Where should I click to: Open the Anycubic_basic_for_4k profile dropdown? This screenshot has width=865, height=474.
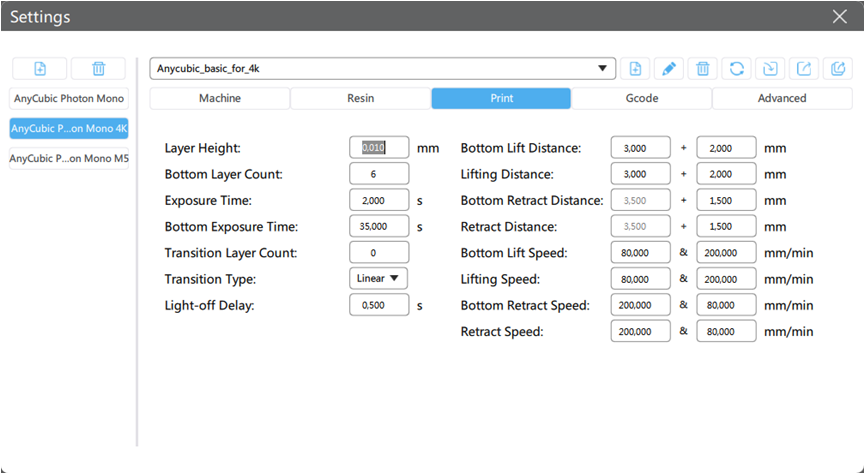coord(382,68)
